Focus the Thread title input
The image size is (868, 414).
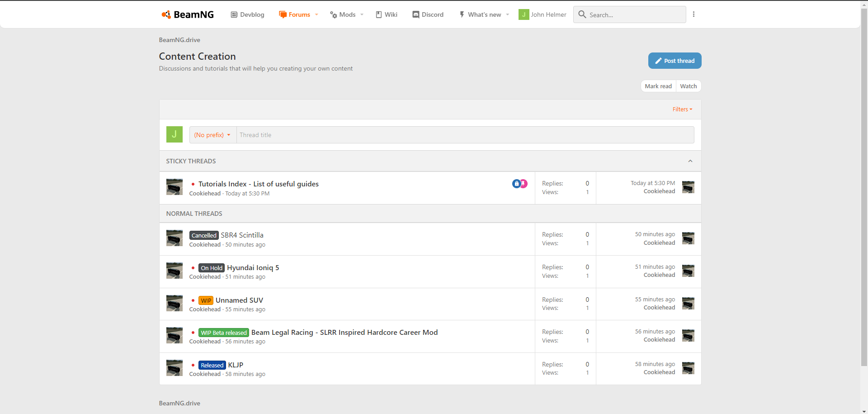[465, 135]
